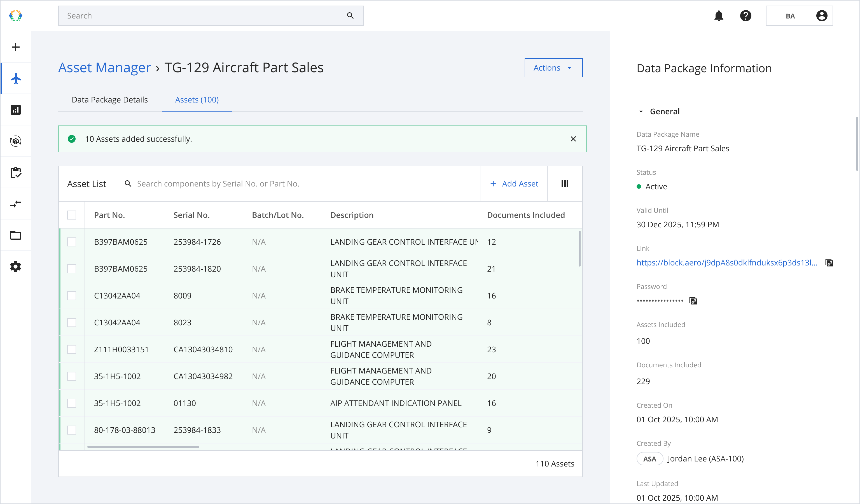Open notifications bell icon

tap(719, 16)
